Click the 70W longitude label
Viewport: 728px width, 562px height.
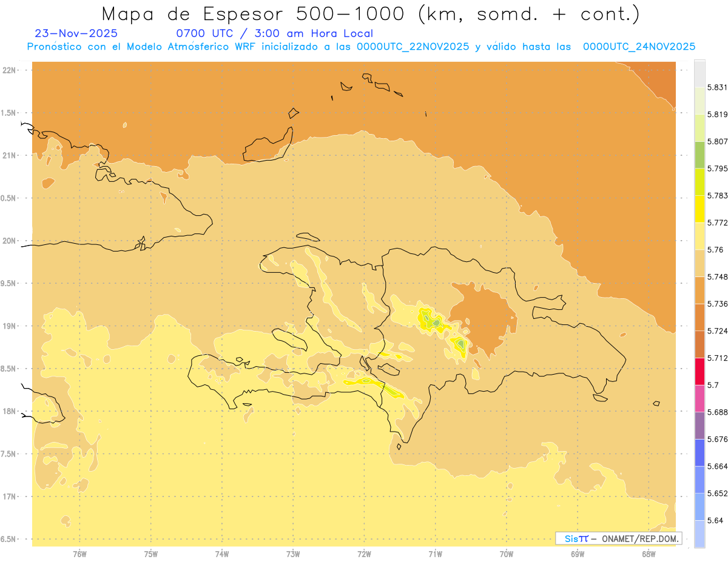(x=507, y=554)
